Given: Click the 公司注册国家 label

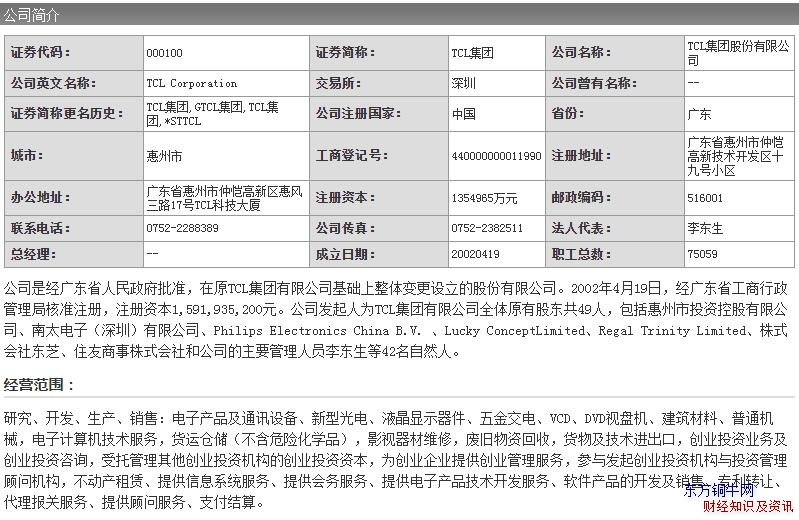Looking at the screenshot, I should coord(358,113).
